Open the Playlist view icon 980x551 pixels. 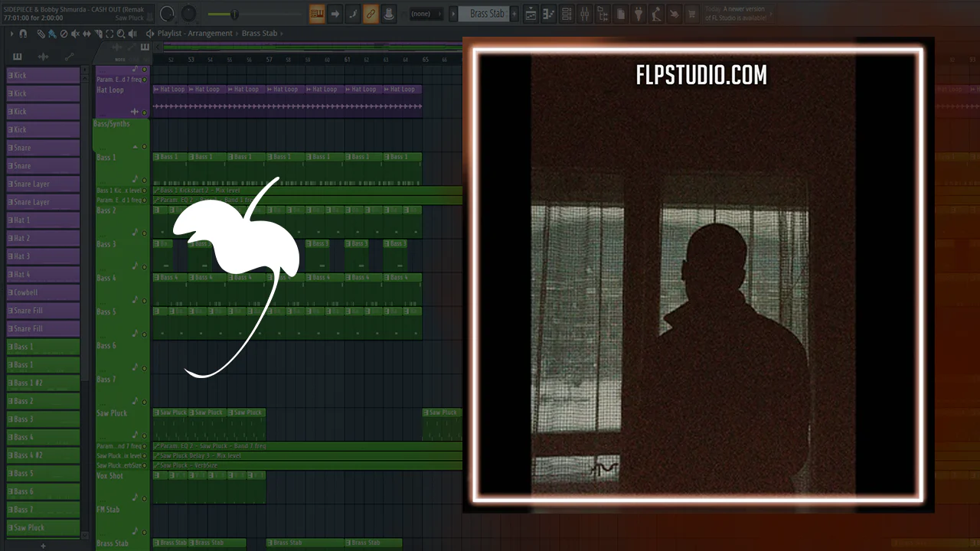click(531, 14)
